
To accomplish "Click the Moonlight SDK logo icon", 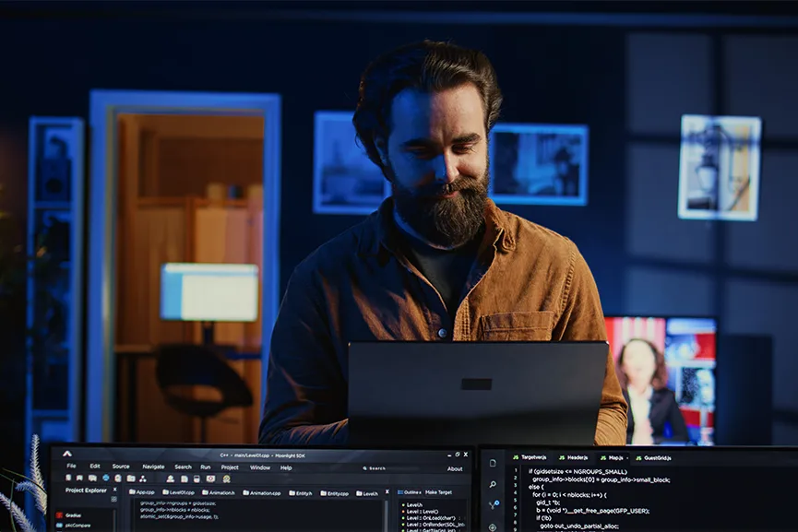I will click(67, 455).
